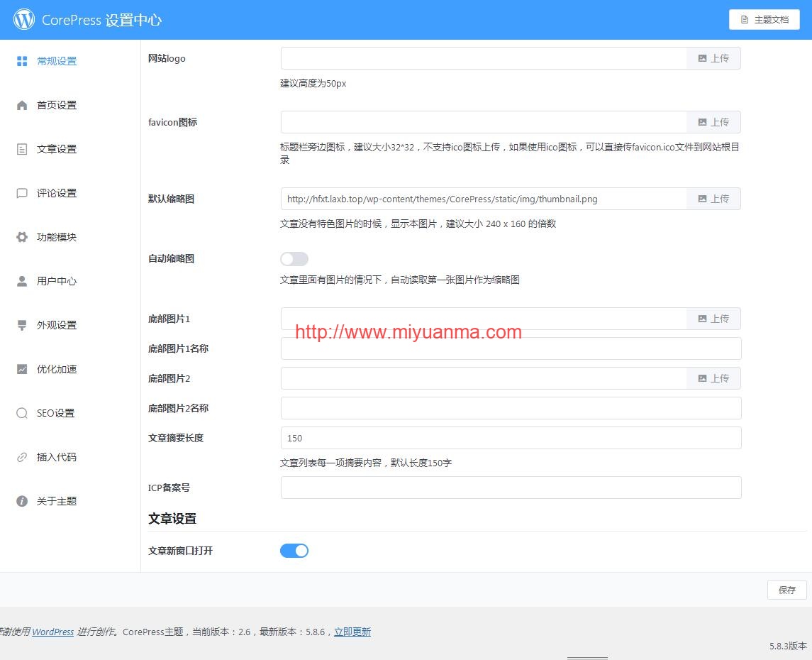
Task: Focus the ICP备案号 input field
Action: [x=511, y=488]
